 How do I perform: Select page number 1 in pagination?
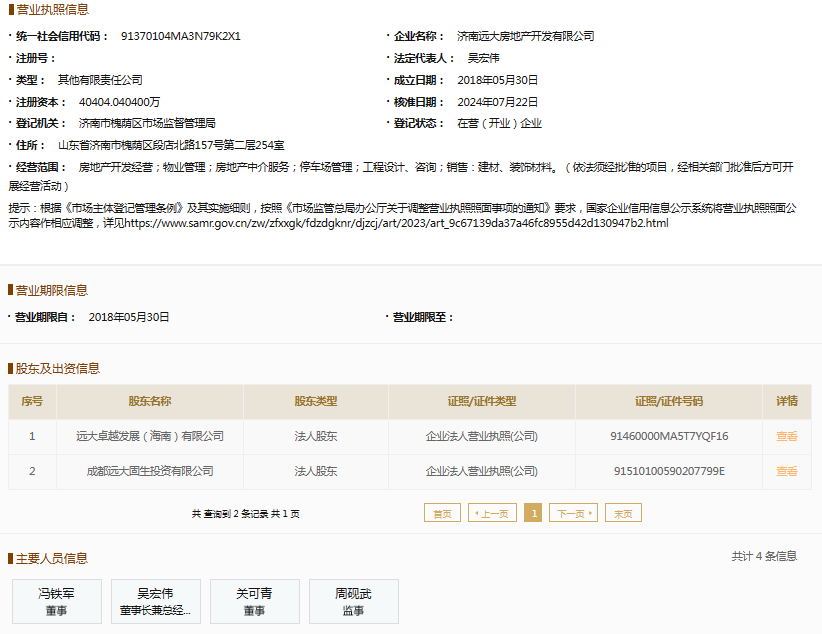(x=533, y=513)
